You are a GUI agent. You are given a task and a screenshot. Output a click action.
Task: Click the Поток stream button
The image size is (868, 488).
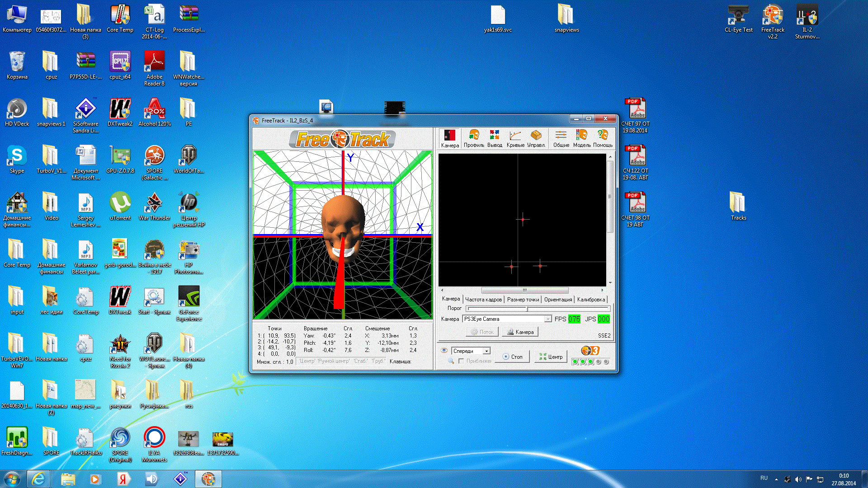click(482, 332)
